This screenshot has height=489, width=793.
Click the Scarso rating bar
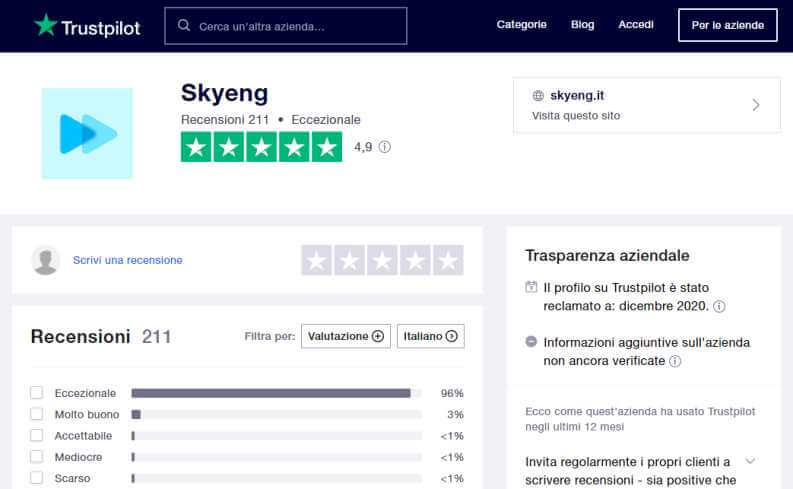[x=276, y=478]
